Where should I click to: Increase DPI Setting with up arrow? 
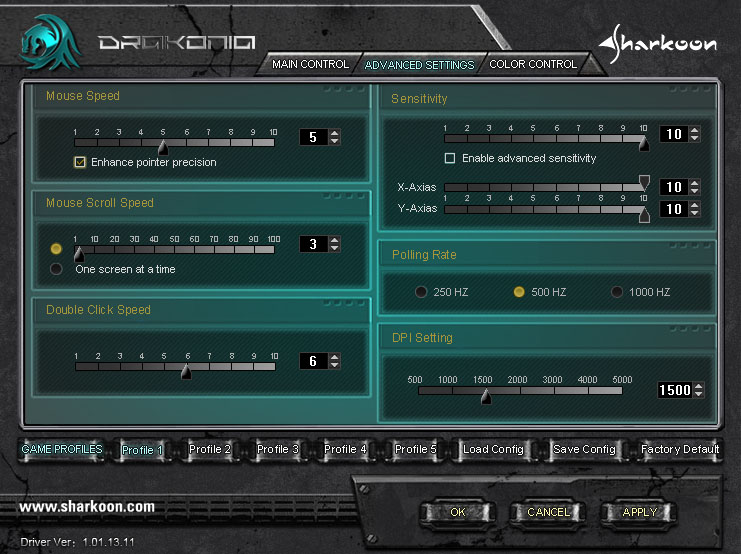pos(698,386)
